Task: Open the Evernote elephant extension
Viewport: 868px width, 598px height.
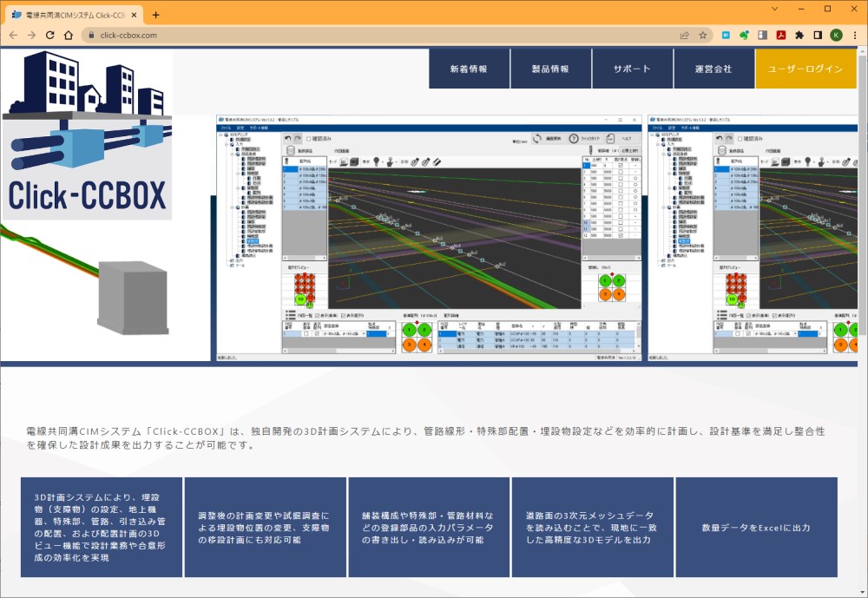Action: 744,35
